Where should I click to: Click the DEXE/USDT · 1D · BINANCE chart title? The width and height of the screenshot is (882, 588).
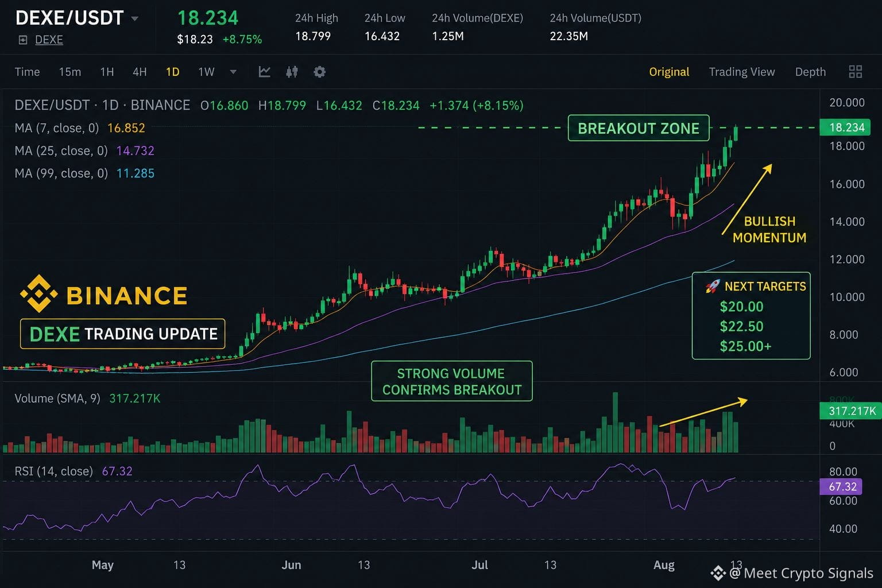102,105
